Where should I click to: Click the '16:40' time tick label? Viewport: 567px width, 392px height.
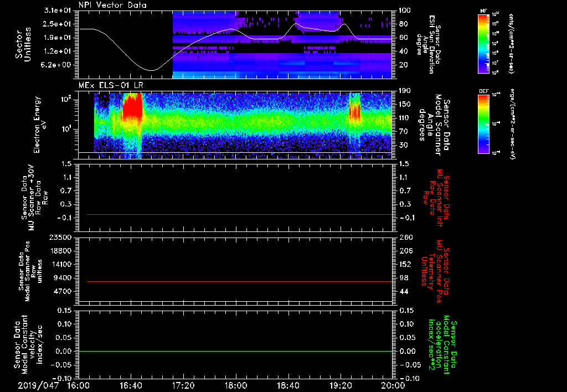pos(131,385)
